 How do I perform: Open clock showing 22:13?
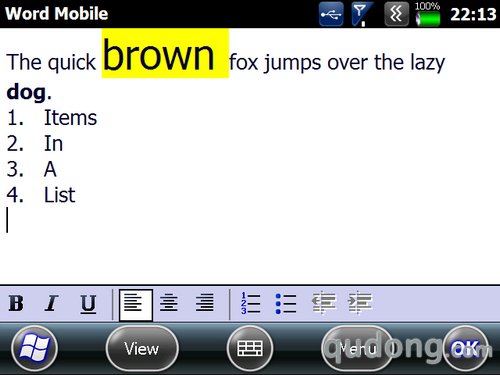coord(473,15)
